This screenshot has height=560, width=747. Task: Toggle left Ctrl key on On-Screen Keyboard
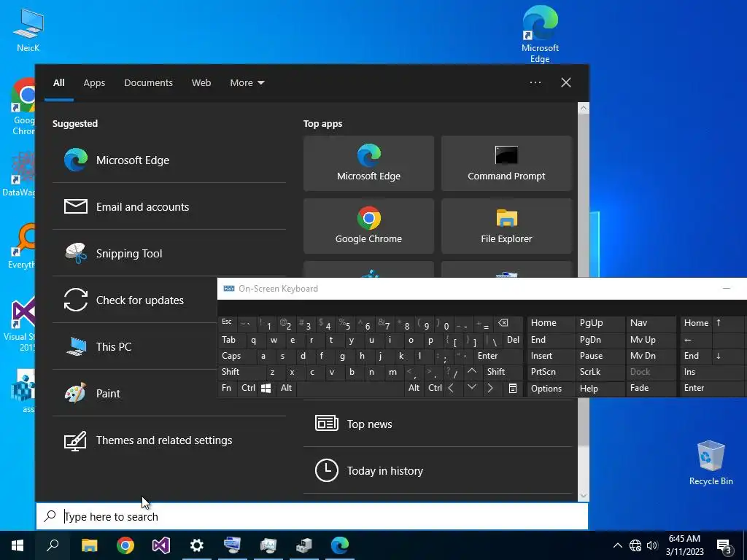(x=248, y=388)
